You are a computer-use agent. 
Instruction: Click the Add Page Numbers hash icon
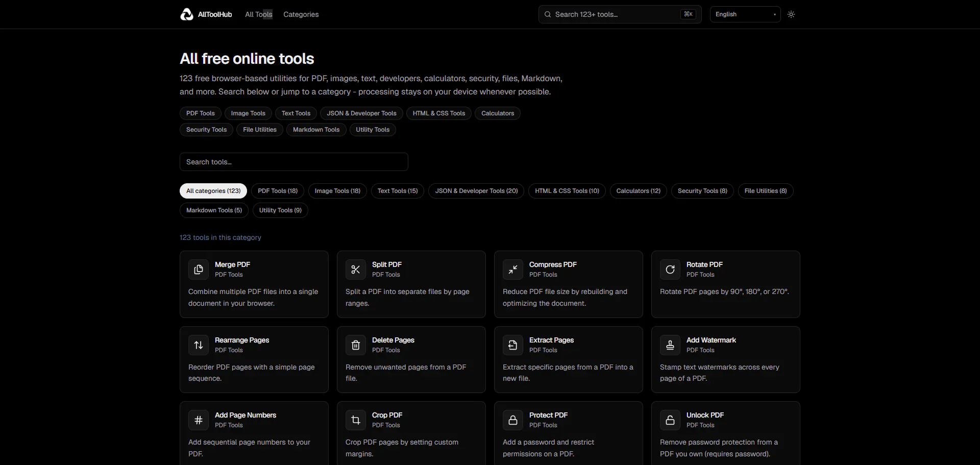[199, 420]
